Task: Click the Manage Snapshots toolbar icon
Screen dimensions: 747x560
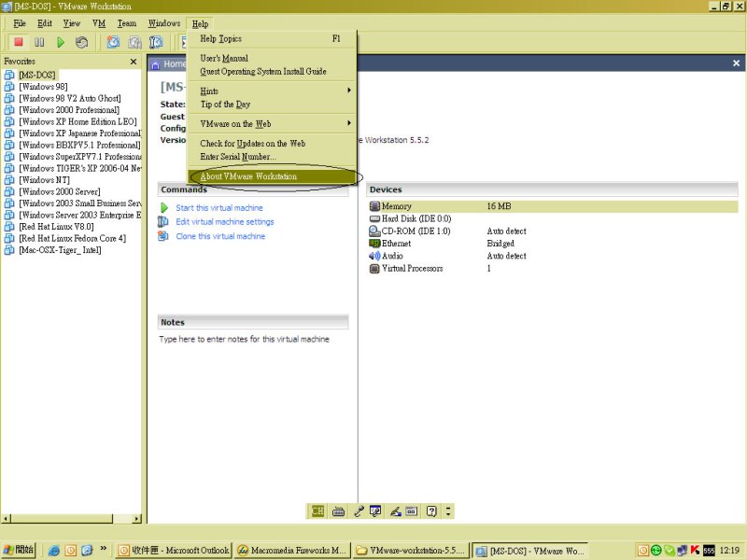Action: coord(156,42)
